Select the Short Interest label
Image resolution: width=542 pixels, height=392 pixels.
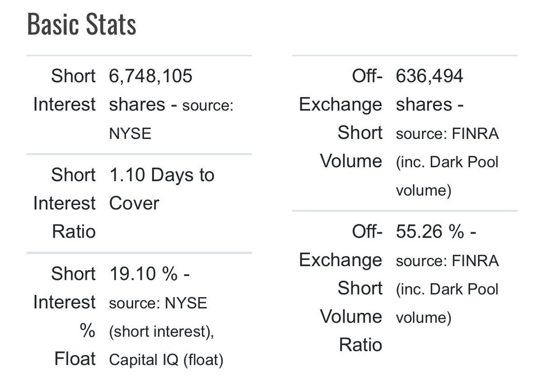pos(65,90)
